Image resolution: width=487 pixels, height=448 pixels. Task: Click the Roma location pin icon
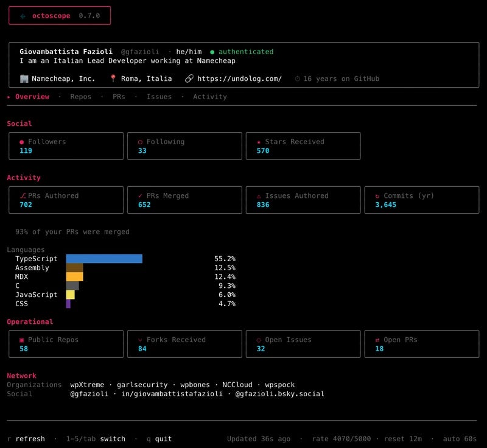coord(113,79)
